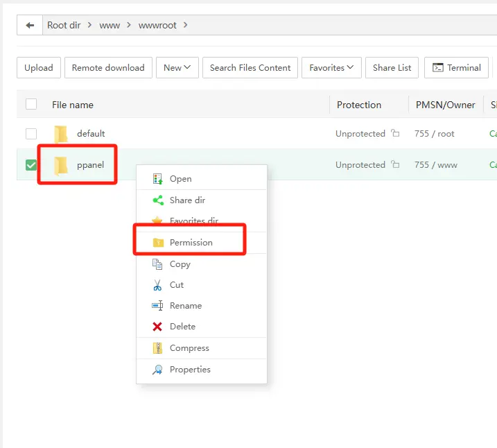Click Unprotected in the default row
The image size is (497, 448).
tap(360, 133)
